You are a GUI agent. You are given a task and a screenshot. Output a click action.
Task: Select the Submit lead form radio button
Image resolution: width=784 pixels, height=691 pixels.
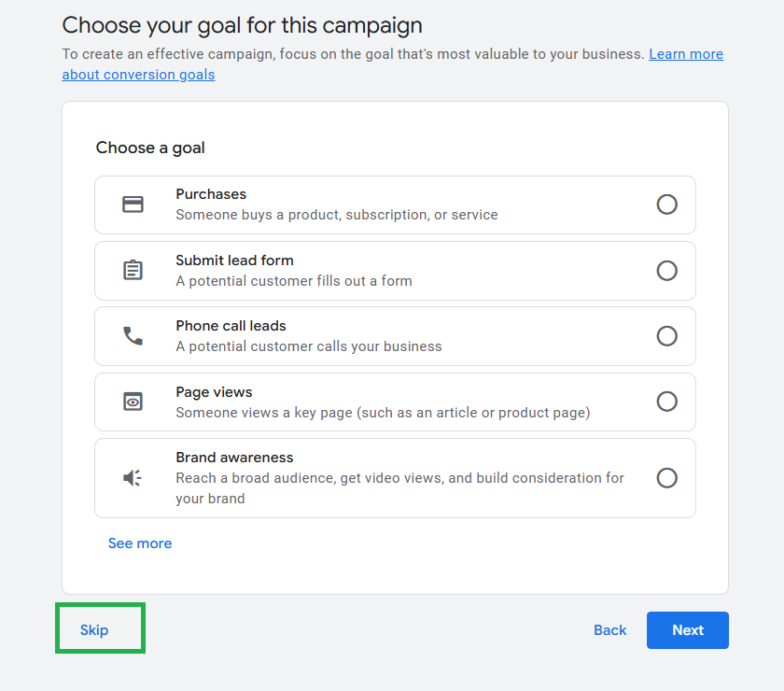click(x=666, y=271)
